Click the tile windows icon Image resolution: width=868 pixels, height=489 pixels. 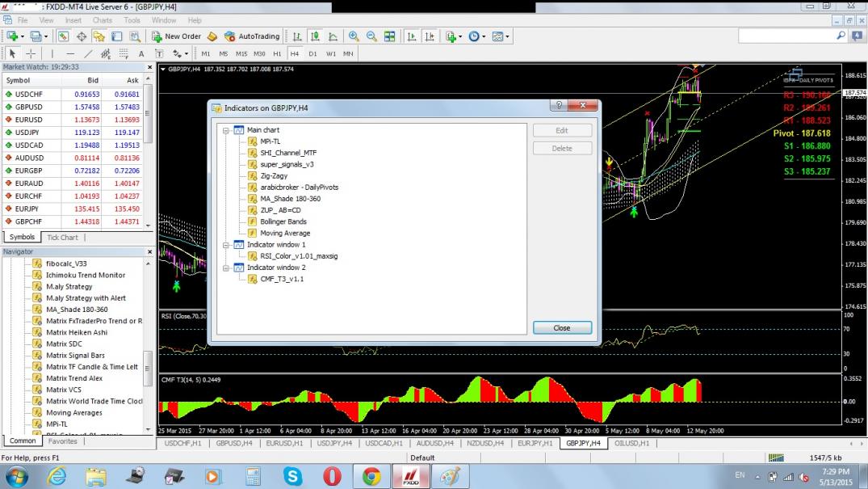coord(390,36)
